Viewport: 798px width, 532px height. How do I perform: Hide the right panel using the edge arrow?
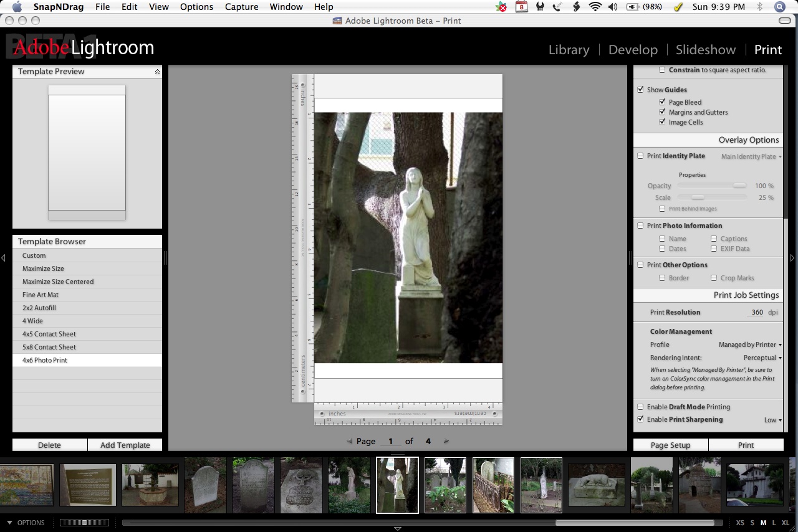(792, 257)
